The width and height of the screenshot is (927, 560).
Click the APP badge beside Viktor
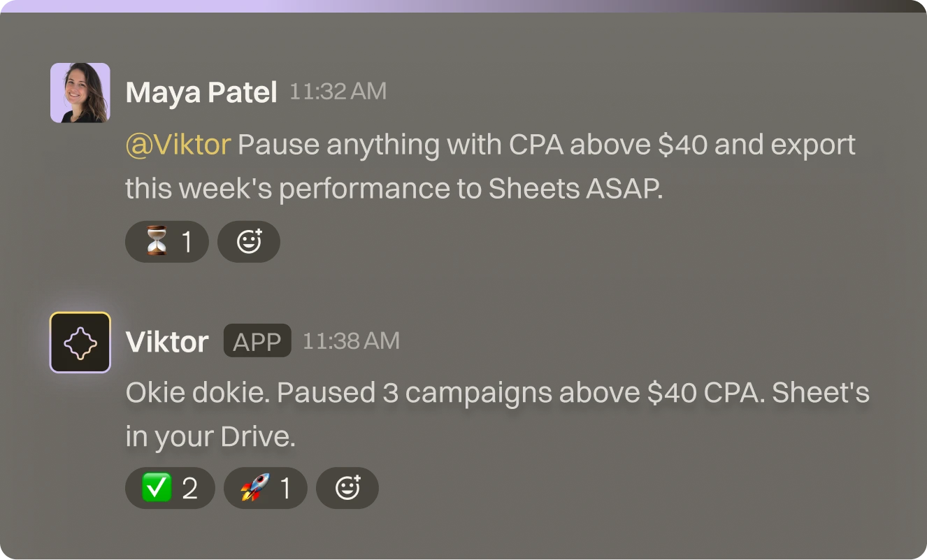(x=257, y=341)
